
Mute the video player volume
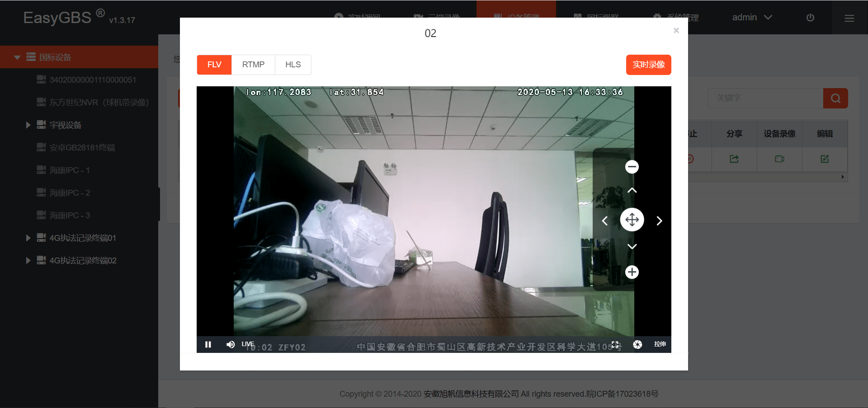pyautogui.click(x=231, y=344)
